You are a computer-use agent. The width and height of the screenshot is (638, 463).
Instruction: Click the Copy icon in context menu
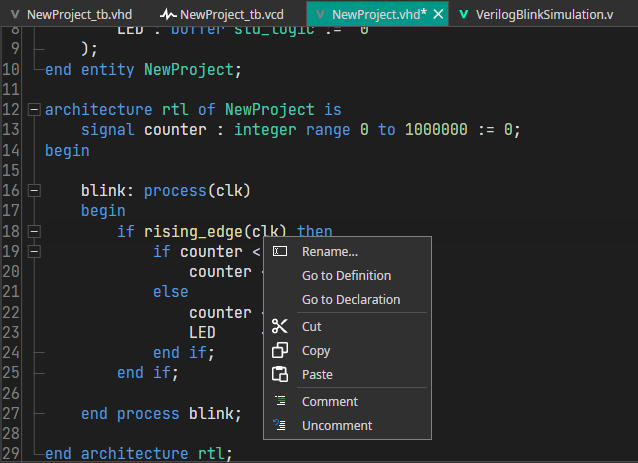[x=280, y=351]
